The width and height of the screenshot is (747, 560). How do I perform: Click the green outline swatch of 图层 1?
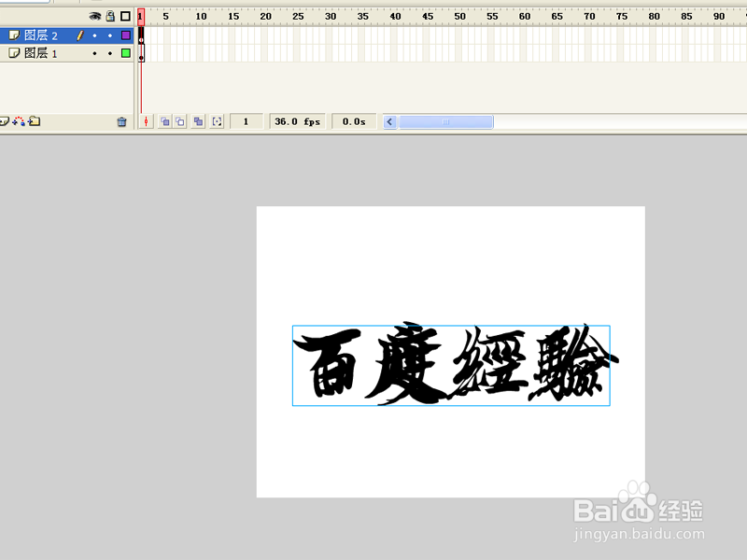[x=126, y=53]
